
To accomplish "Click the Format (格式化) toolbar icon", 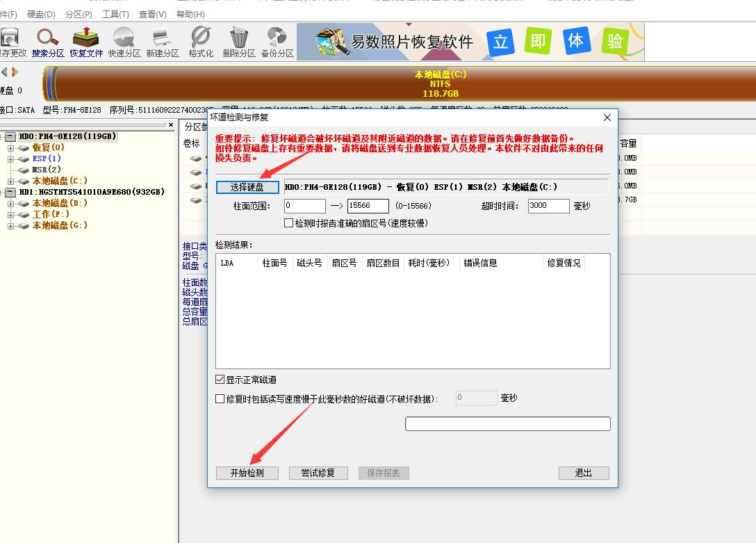I will (x=201, y=42).
